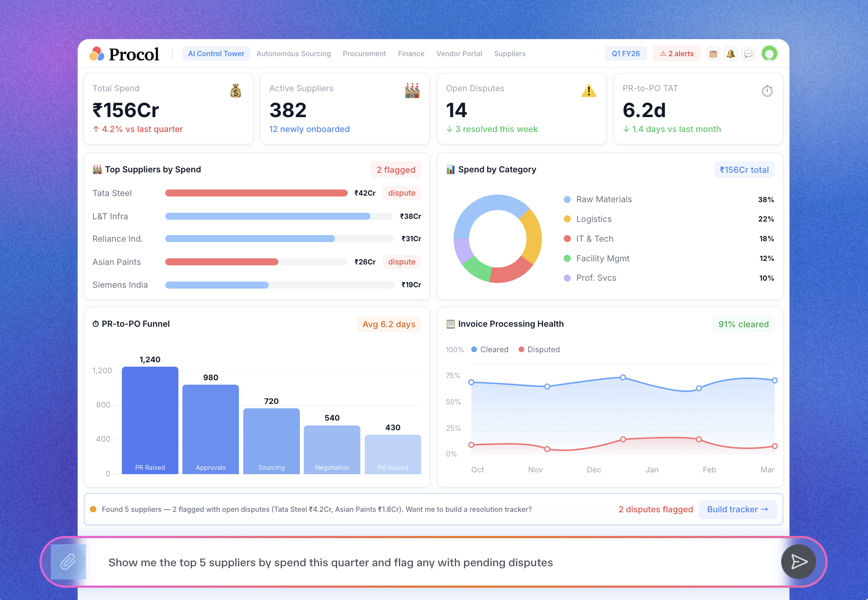The width and height of the screenshot is (868, 600).
Task: Toggle the Raw Materials legend item
Action: pos(598,200)
